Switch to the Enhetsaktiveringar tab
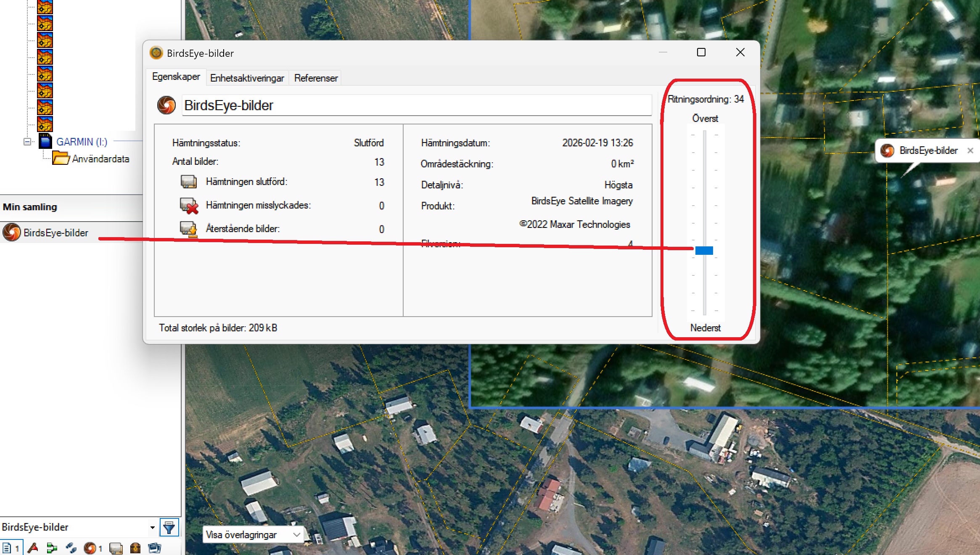The image size is (980, 555). [x=247, y=78]
